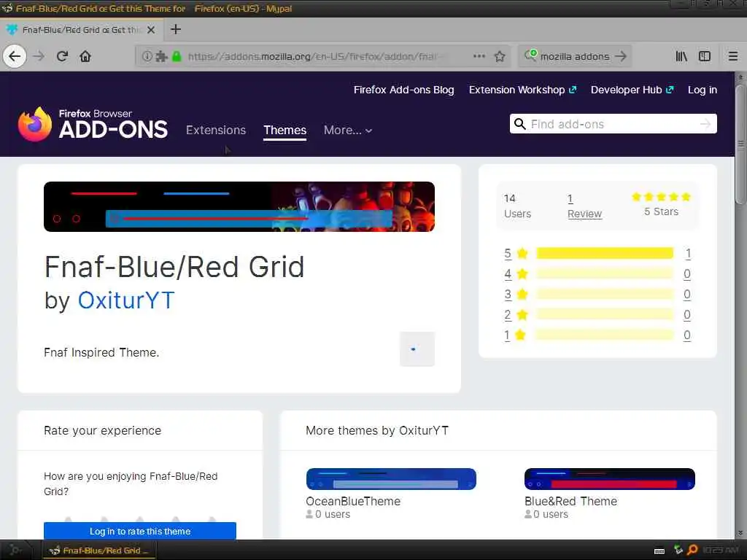Image resolution: width=747 pixels, height=560 pixels.
Task: Open page actions three-dots menu
Action: click(x=479, y=56)
